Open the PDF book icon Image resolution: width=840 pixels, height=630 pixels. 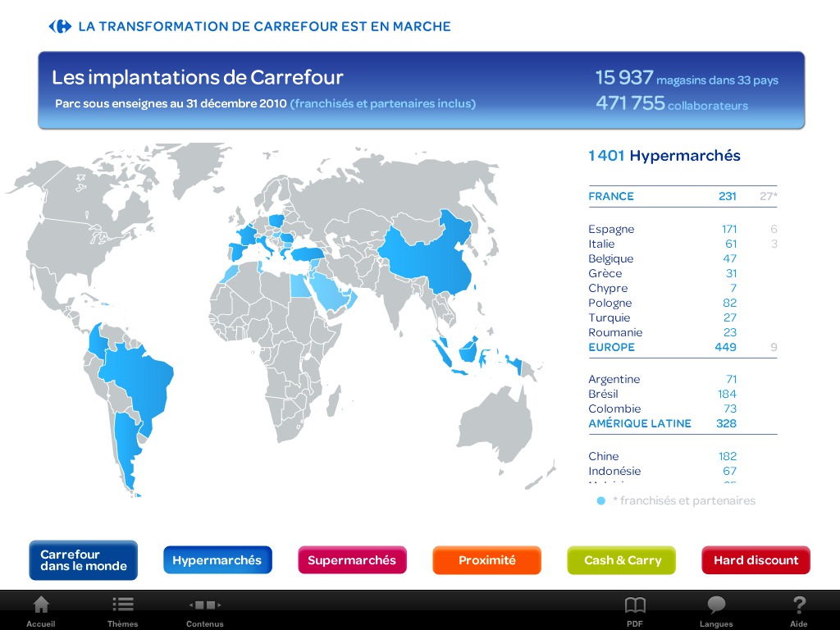[x=635, y=606]
